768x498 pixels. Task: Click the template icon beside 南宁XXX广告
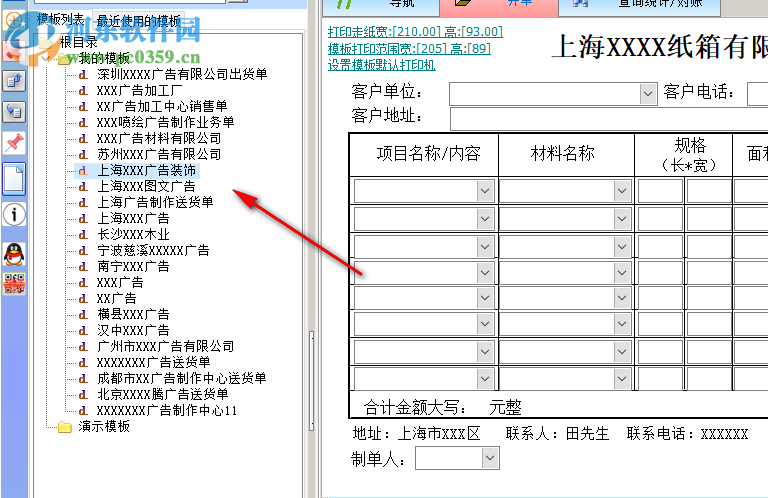tap(83, 267)
